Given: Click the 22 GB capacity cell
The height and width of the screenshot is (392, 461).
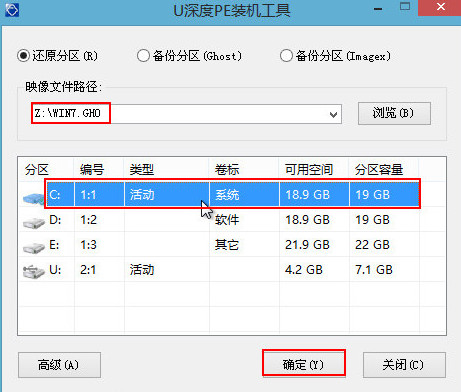Looking at the screenshot, I should click(372, 245).
